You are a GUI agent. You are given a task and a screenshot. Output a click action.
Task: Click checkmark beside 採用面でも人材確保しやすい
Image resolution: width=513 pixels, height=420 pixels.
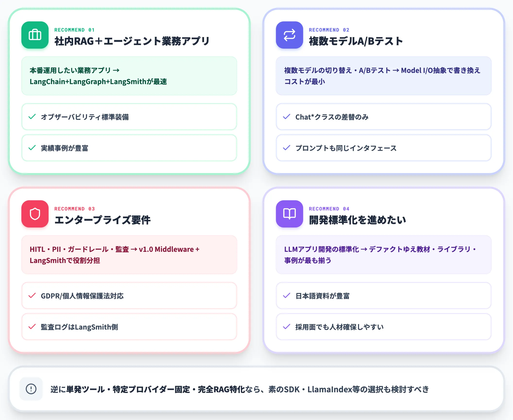287,327
